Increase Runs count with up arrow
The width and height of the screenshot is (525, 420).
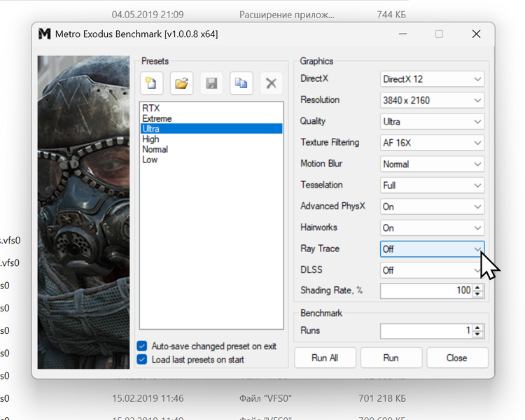pyautogui.click(x=478, y=328)
